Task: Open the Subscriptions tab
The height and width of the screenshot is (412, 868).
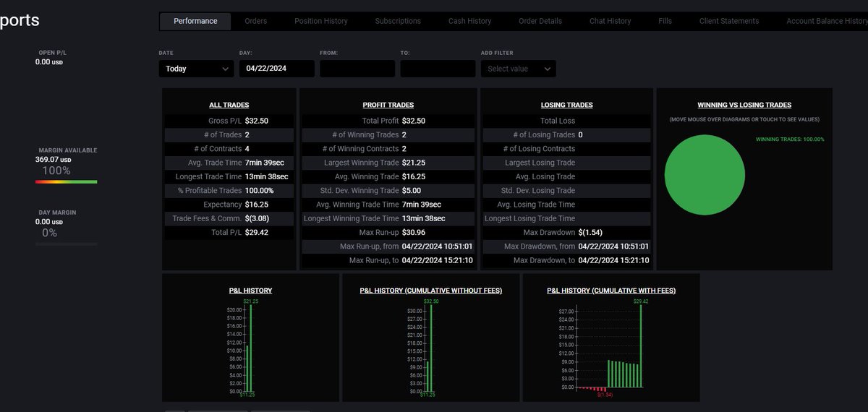Action: point(398,21)
